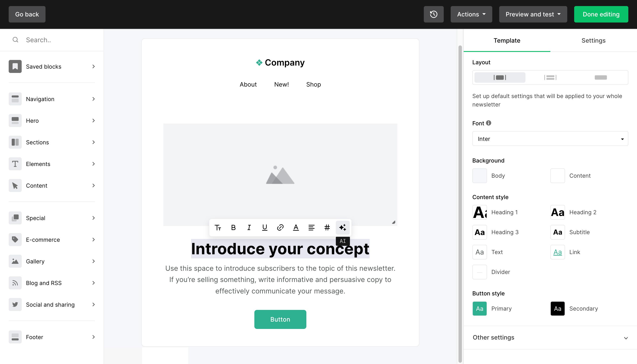
Task: Open the Actions dropdown menu
Action: [471, 14]
